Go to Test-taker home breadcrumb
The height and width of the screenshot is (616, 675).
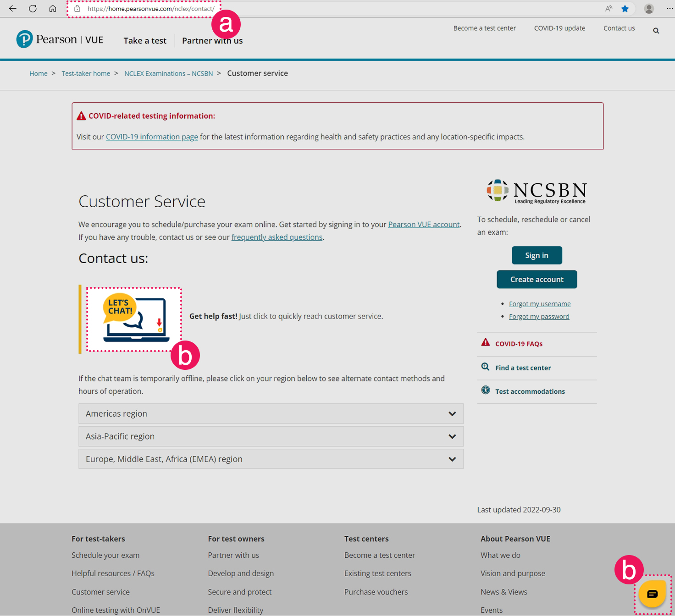pyautogui.click(x=86, y=74)
